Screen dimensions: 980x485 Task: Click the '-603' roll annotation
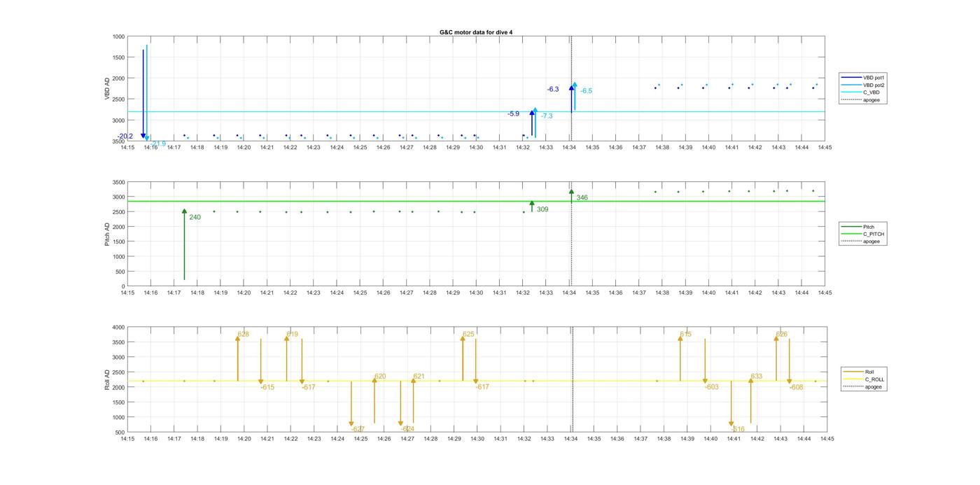coord(711,387)
